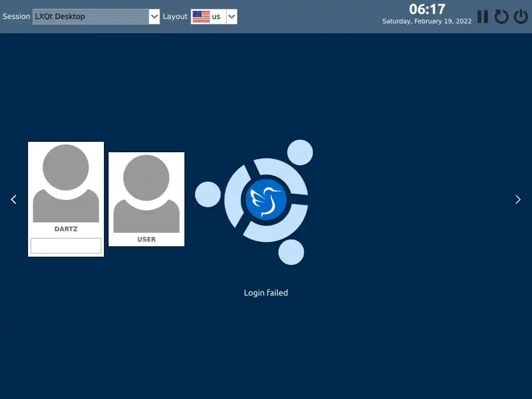Open the keyboard Layout dropdown arrow
Viewport: 532px width, 399px height.
pos(231,16)
